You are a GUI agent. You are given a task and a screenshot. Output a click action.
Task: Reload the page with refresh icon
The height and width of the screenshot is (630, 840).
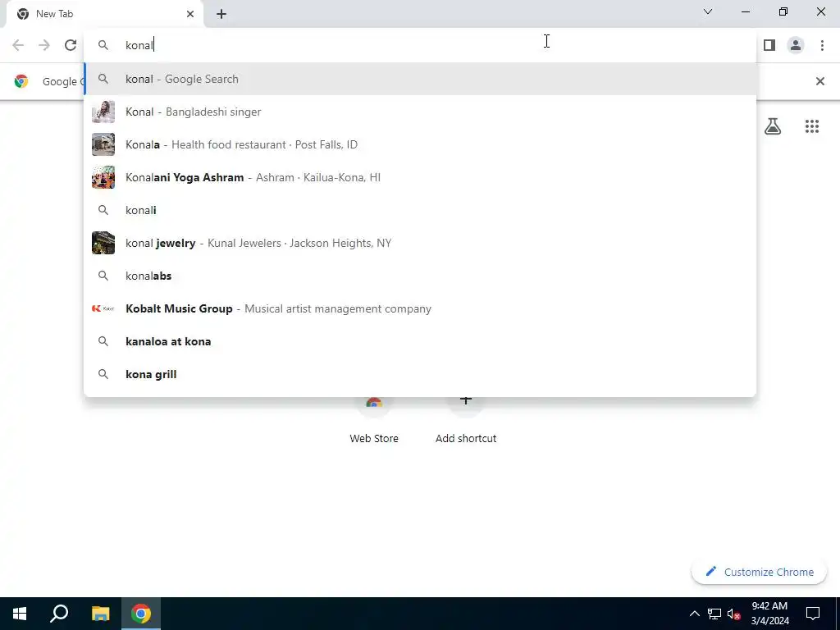coord(71,45)
